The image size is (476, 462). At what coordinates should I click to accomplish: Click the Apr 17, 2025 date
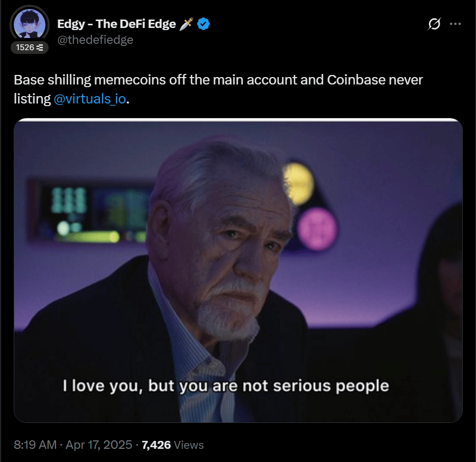click(x=99, y=445)
